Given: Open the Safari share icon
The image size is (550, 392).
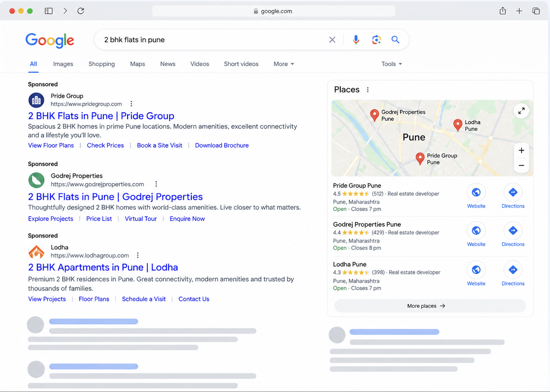Looking at the screenshot, I should pos(503,11).
